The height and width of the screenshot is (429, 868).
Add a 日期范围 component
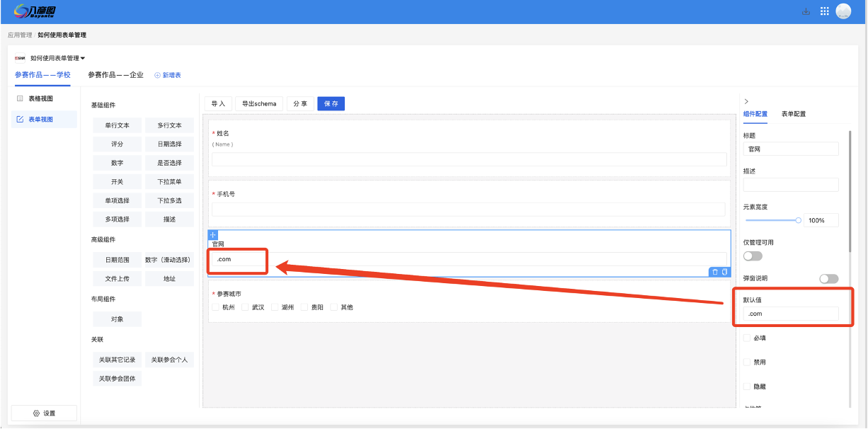click(117, 260)
